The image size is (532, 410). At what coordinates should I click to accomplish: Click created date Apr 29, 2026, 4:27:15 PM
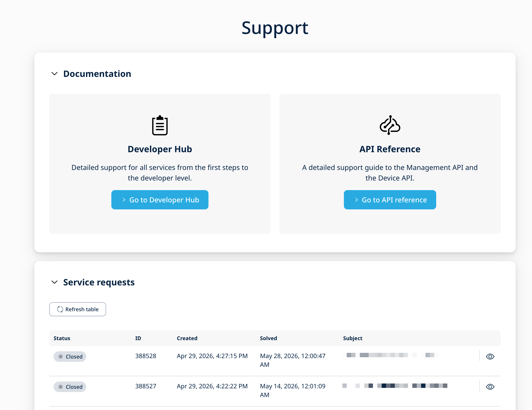pyautogui.click(x=212, y=356)
